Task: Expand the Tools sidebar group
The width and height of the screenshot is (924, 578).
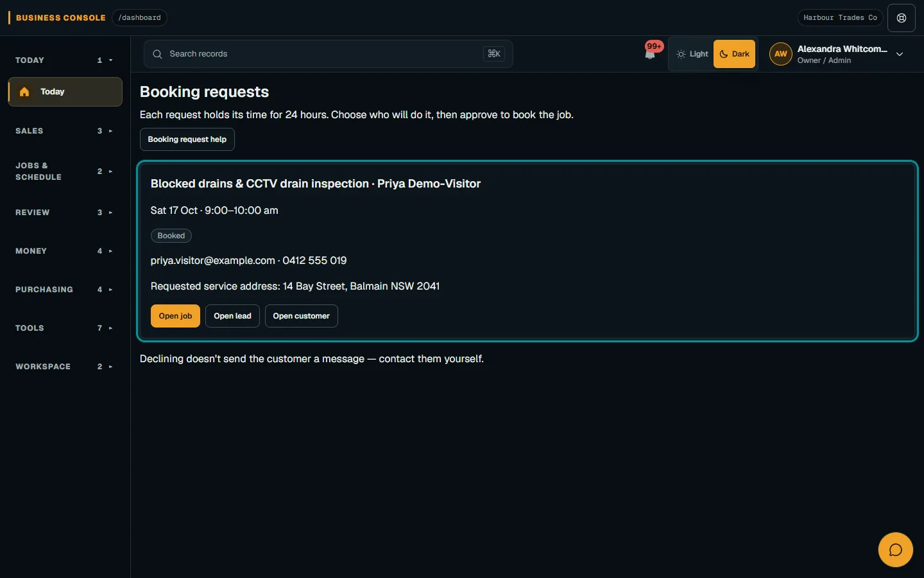Action: point(64,328)
